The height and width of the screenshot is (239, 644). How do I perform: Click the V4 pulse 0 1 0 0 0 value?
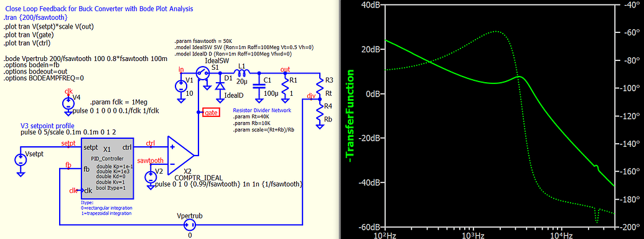[116, 111]
